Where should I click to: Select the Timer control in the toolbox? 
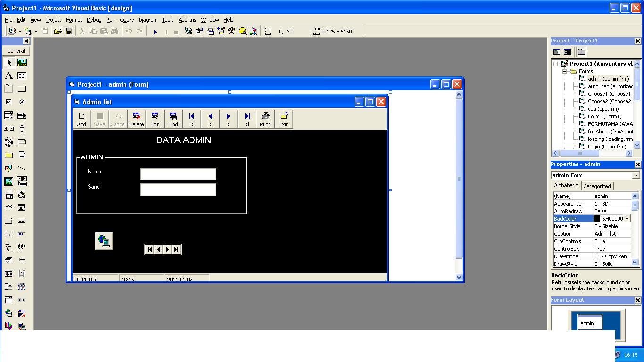tap(8, 141)
